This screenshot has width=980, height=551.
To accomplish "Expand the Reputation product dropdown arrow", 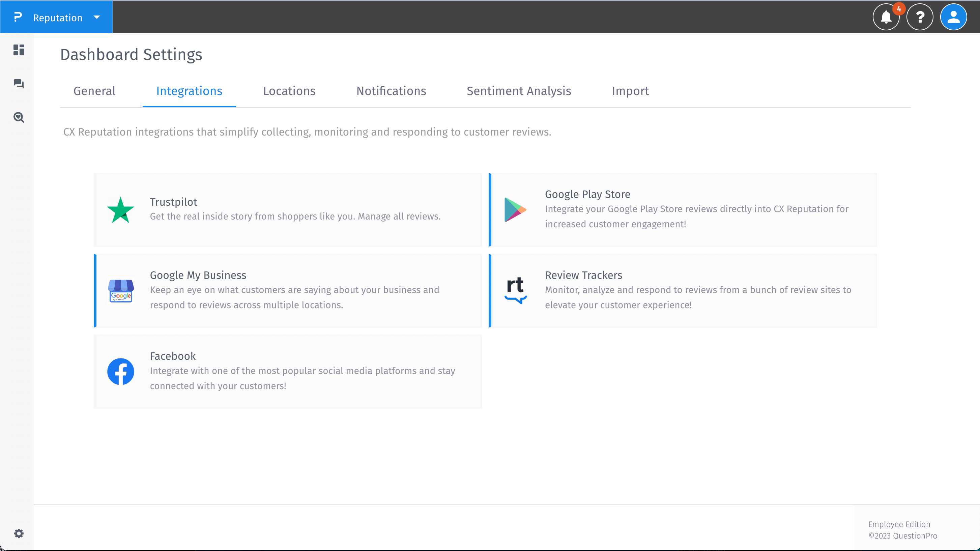I will (x=97, y=17).
